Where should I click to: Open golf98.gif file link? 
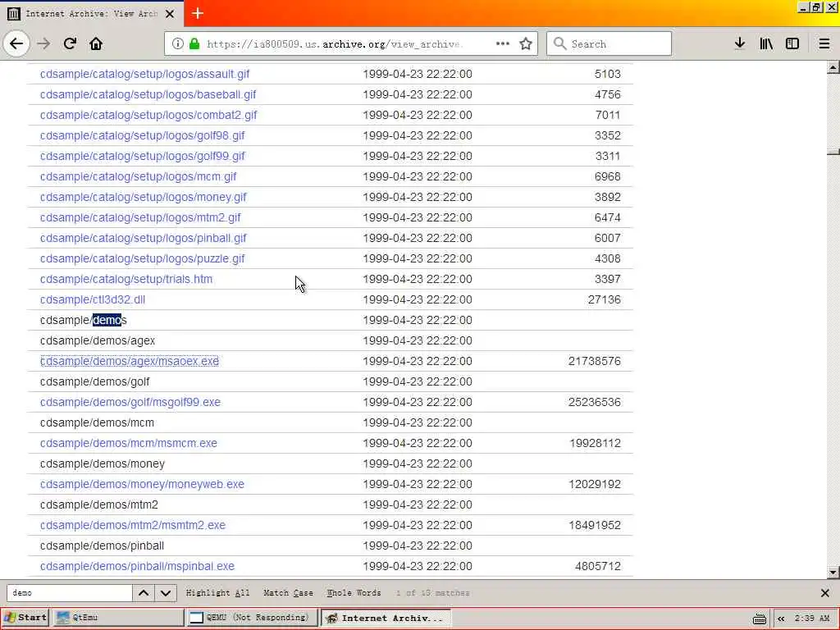142,135
